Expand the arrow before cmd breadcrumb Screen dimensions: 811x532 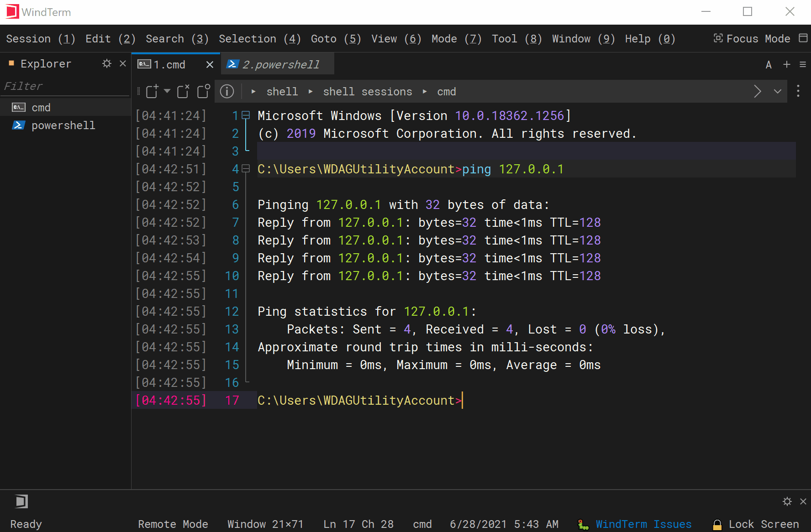(425, 91)
